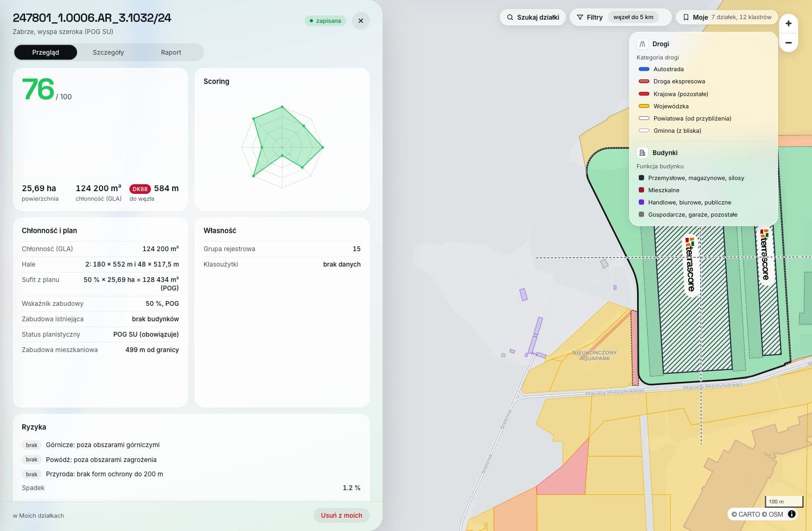Screen dimensions: 812x531
Task: Close the parcel detail panel
Action: click(x=361, y=21)
